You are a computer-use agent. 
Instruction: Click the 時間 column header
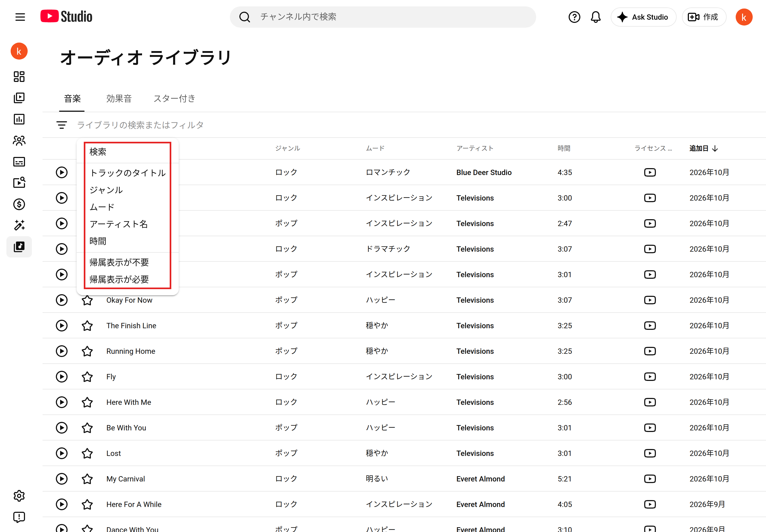tap(564, 148)
